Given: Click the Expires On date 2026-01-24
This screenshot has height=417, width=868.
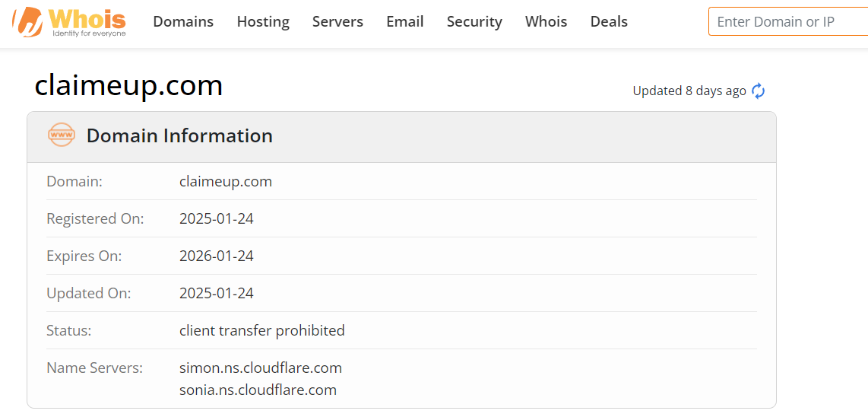Looking at the screenshot, I should point(217,256).
